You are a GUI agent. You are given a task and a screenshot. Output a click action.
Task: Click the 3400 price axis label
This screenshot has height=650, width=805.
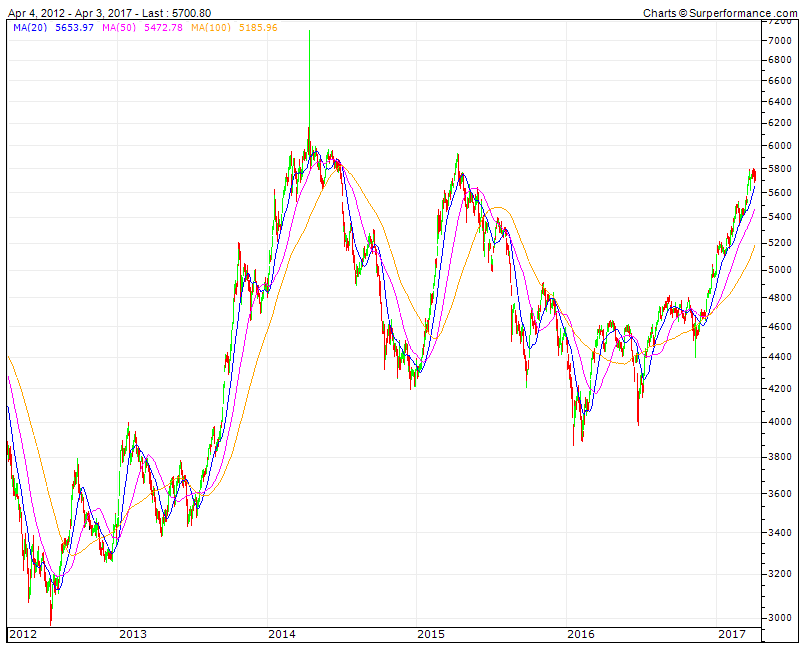tap(780, 533)
